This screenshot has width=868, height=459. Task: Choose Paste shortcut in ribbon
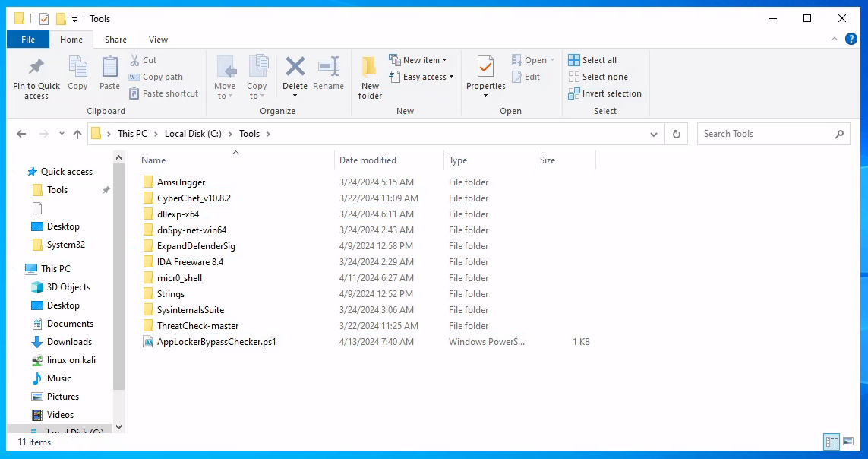click(x=163, y=93)
